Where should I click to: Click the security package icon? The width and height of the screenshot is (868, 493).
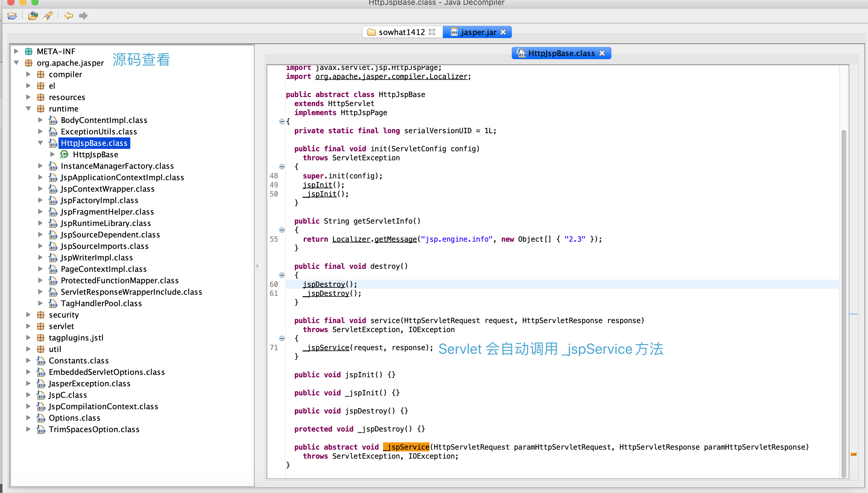click(x=41, y=315)
